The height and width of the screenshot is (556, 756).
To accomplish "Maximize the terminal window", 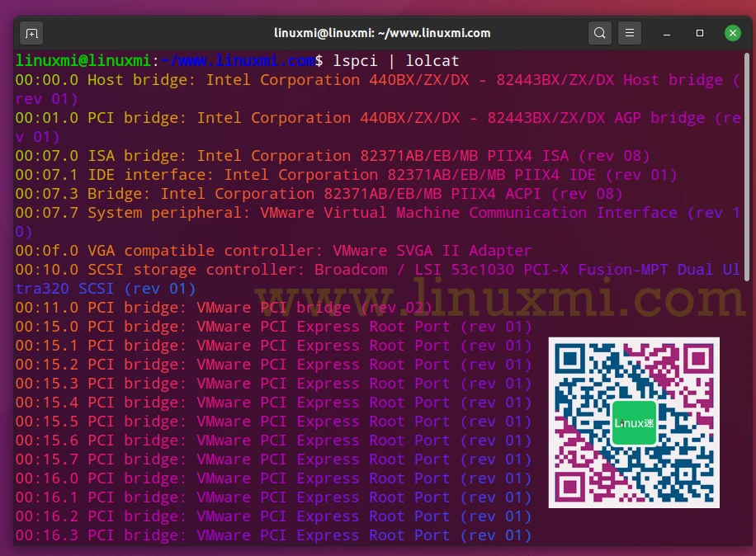I will pos(700,33).
